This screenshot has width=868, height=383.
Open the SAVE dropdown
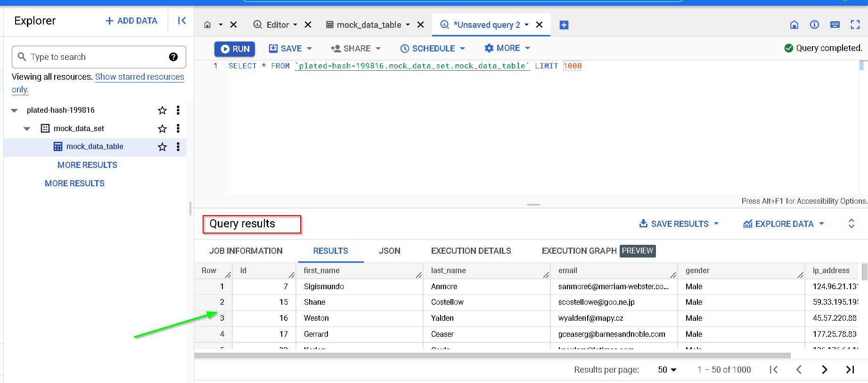coord(290,49)
